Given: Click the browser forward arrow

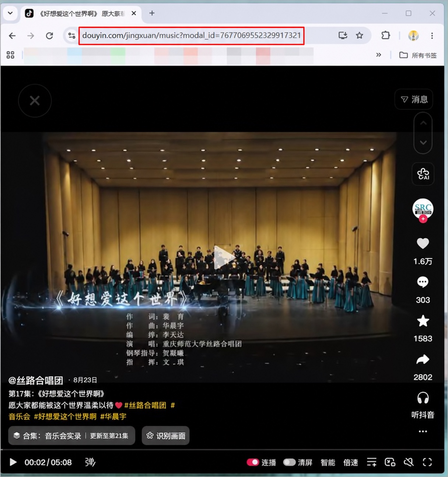Looking at the screenshot, I should [31, 35].
